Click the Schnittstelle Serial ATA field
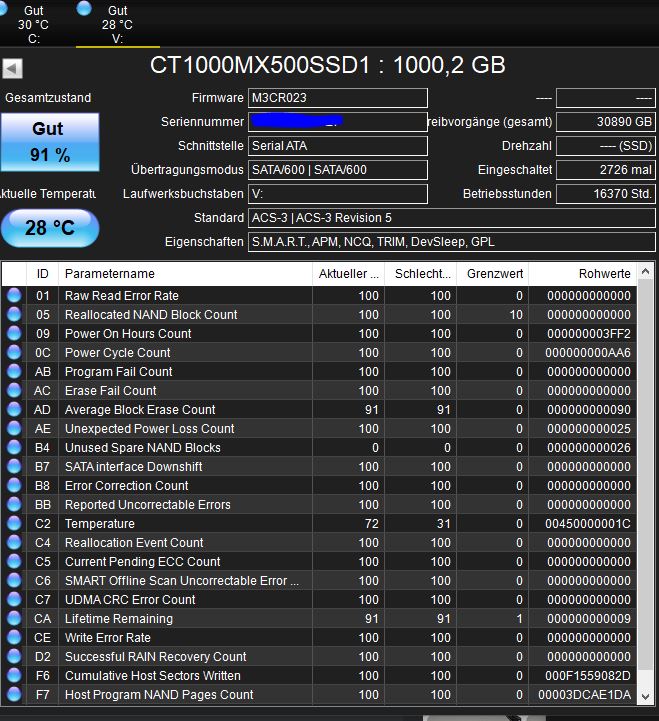 tap(338, 146)
